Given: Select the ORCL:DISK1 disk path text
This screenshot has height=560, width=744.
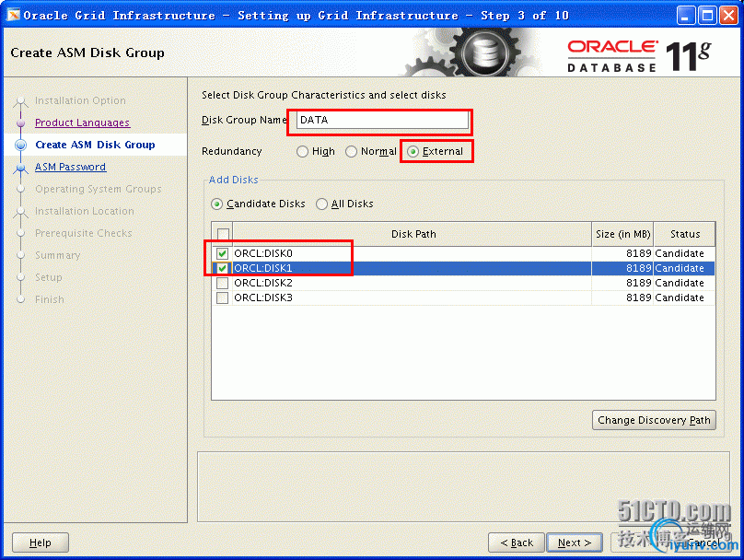Looking at the screenshot, I should tap(263, 268).
